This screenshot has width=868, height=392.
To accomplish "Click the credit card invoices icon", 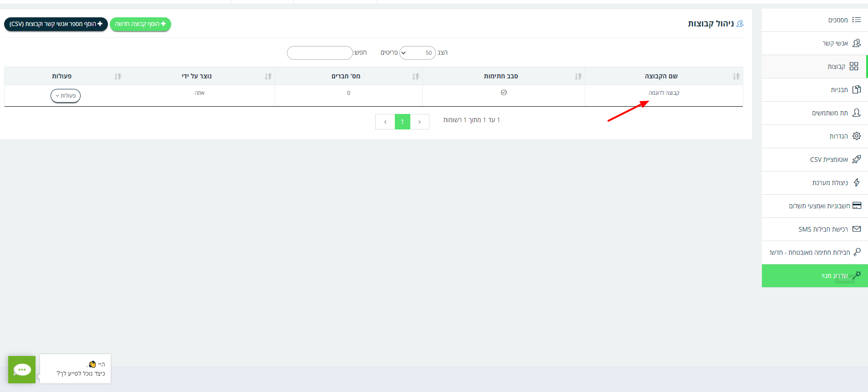I will (857, 206).
